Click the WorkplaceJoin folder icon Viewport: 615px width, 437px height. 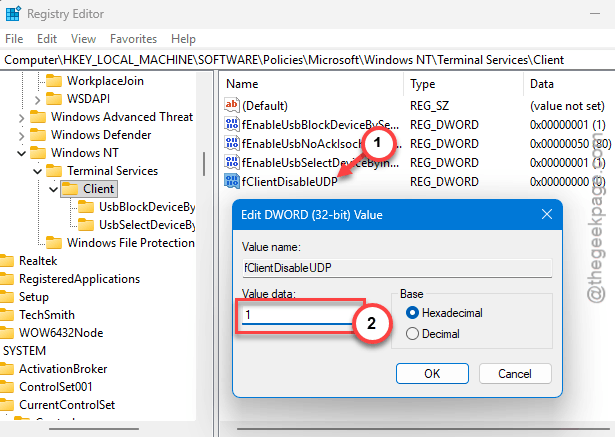tap(54, 81)
